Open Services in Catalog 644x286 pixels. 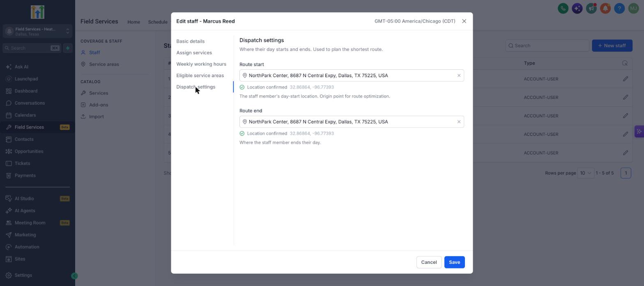[x=99, y=93]
